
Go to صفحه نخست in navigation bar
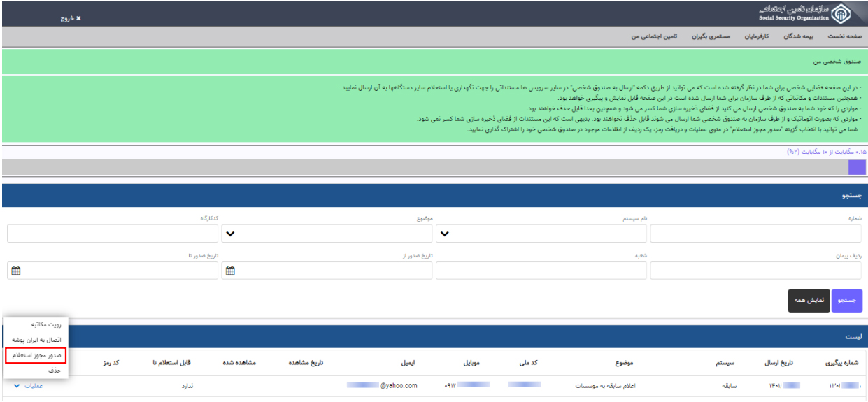pos(848,36)
